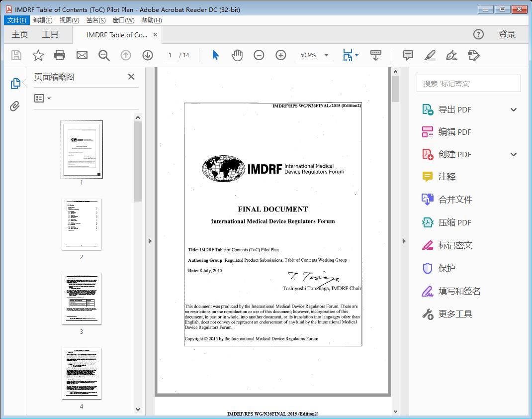Zoom in with the plus icon
This screenshot has height=419, width=532.
[x=280, y=55]
